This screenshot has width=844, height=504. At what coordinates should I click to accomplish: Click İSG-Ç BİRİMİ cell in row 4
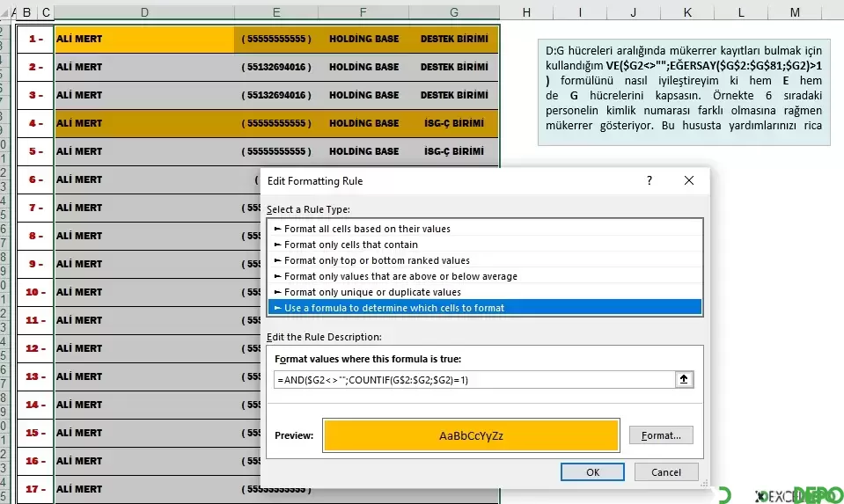pyautogui.click(x=454, y=123)
